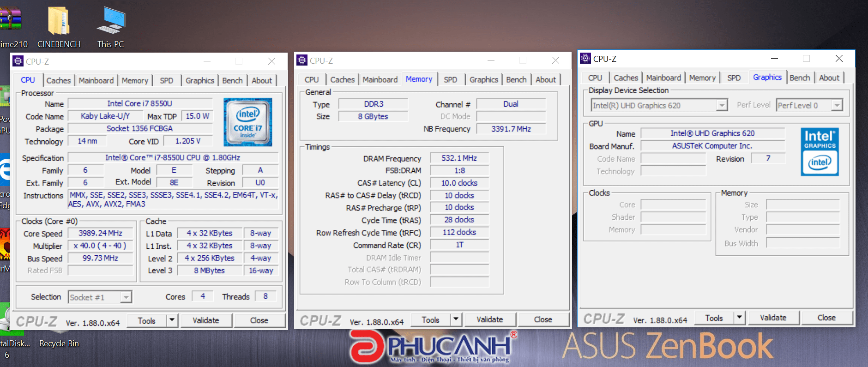The height and width of the screenshot is (367, 868).
Task: Open Bench tab in middle CPU-Z window
Action: pos(516,79)
